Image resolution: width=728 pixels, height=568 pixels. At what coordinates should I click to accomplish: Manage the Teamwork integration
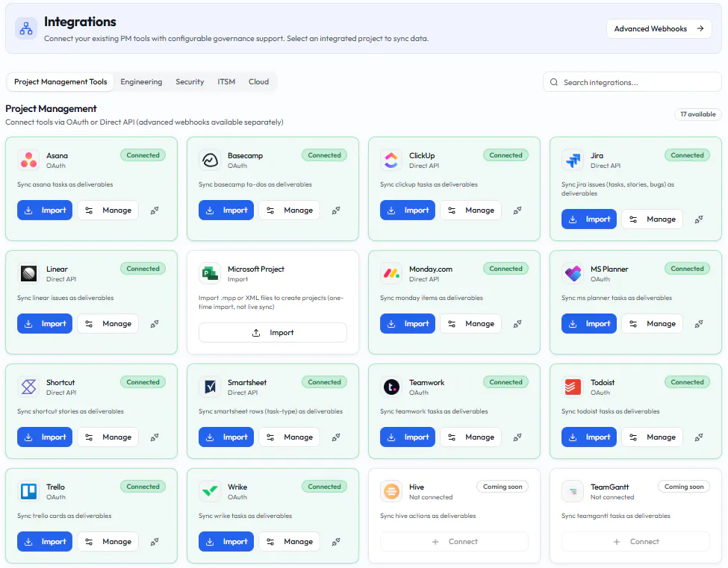pos(471,437)
